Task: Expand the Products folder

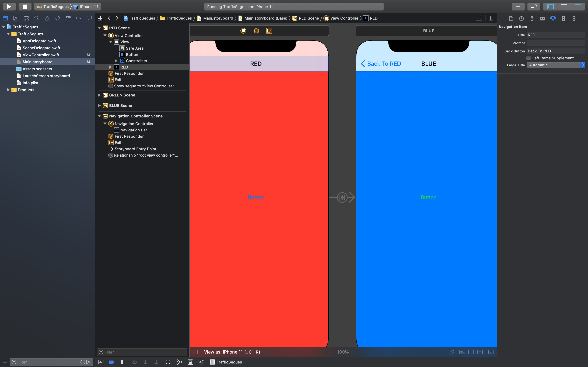Action: tap(8, 90)
